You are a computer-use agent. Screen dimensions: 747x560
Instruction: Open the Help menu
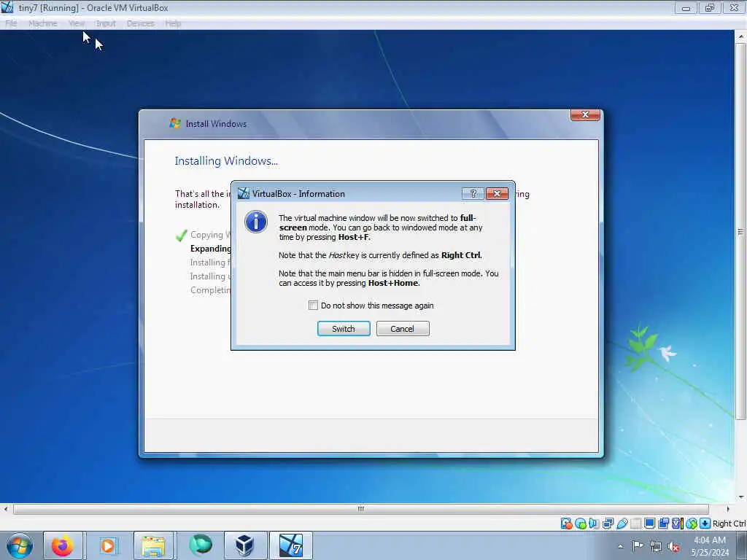(173, 23)
